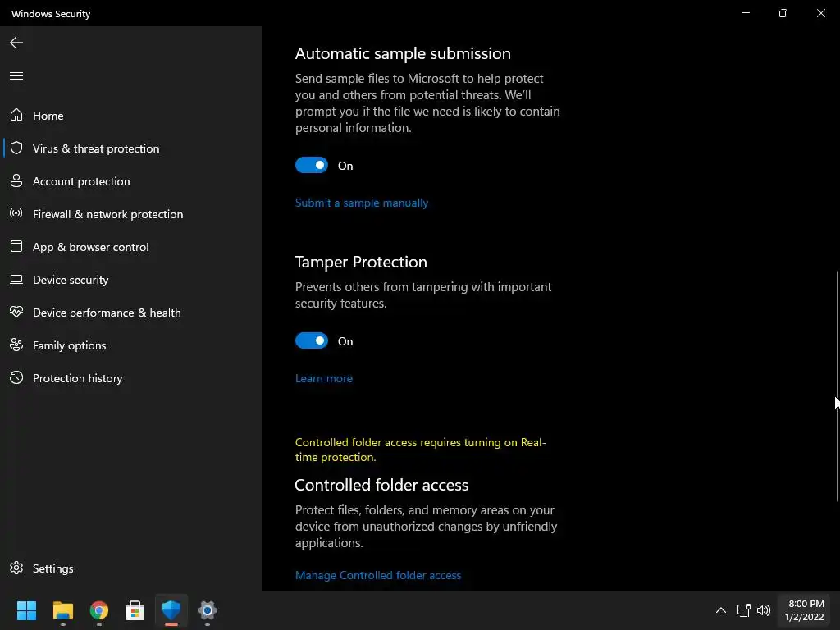Viewport: 840px width, 630px height.
Task: Open the Windows Start menu
Action: point(26,610)
